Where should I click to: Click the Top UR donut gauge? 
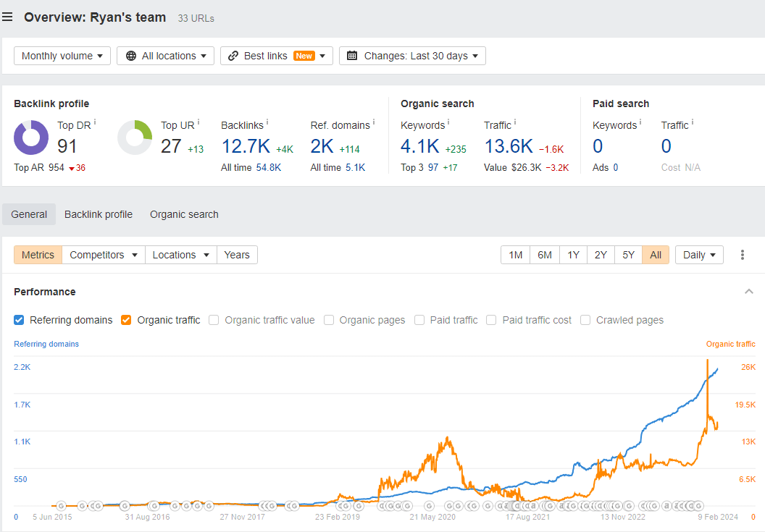click(x=135, y=138)
